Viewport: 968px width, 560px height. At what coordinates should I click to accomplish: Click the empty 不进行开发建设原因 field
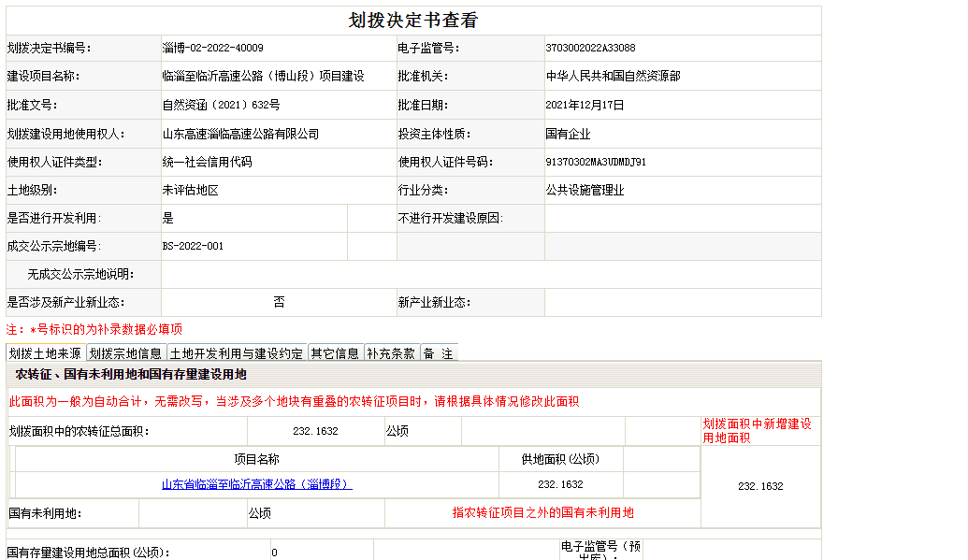point(682,219)
